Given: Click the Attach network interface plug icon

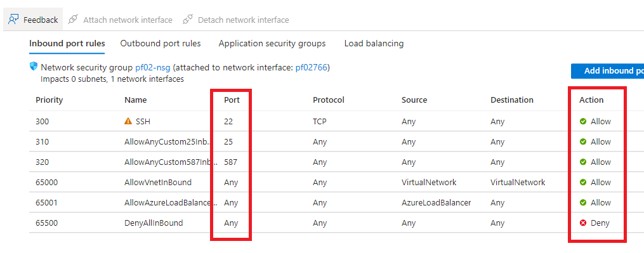Looking at the screenshot, I should click(x=73, y=19).
